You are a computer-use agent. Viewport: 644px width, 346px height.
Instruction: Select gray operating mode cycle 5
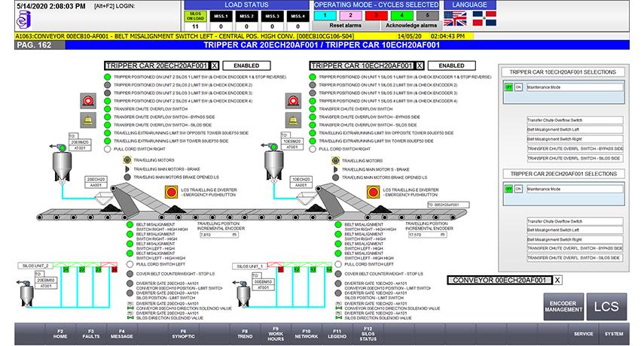click(428, 16)
